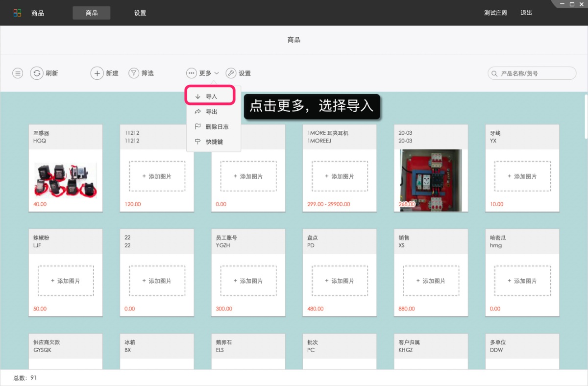The image size is (588, 386).
Task: Add picture to the product coded 22
Action: [157, 281]
